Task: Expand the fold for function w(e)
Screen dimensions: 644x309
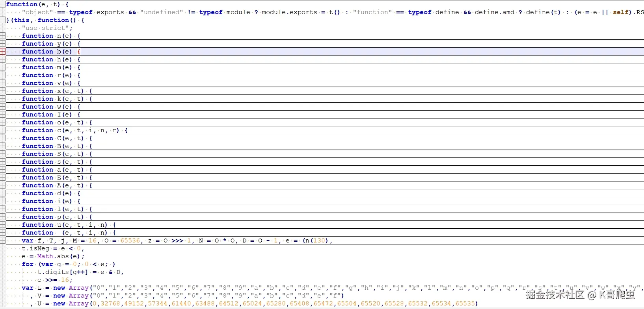Action: [3, 107]
